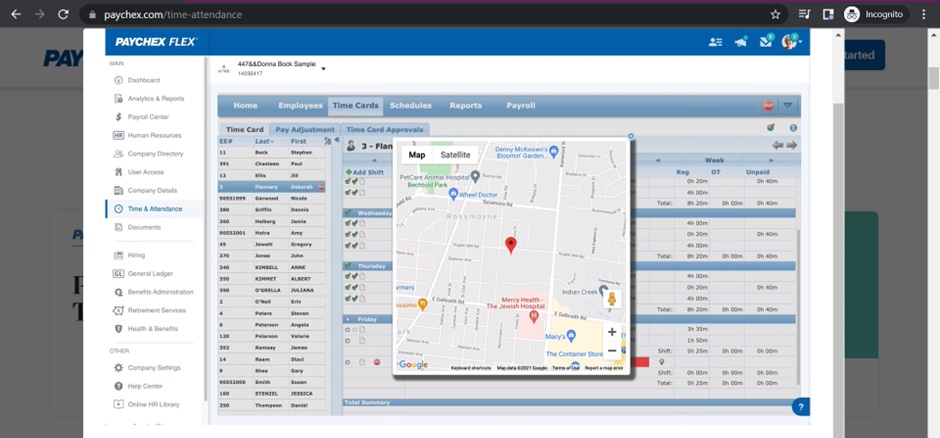
Task: Open the blue triangle dropdown in toolbar
Action: [788, 105]
